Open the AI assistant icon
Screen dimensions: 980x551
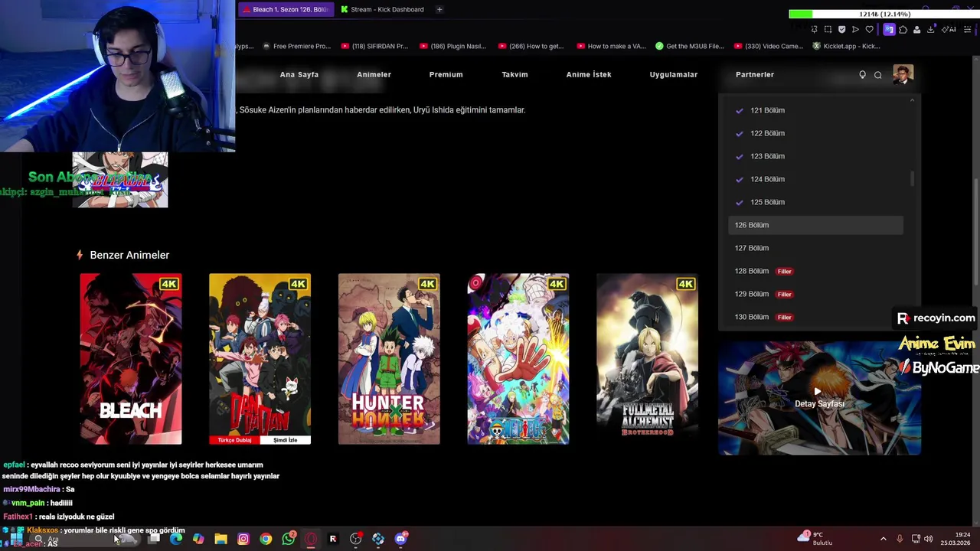948,29
